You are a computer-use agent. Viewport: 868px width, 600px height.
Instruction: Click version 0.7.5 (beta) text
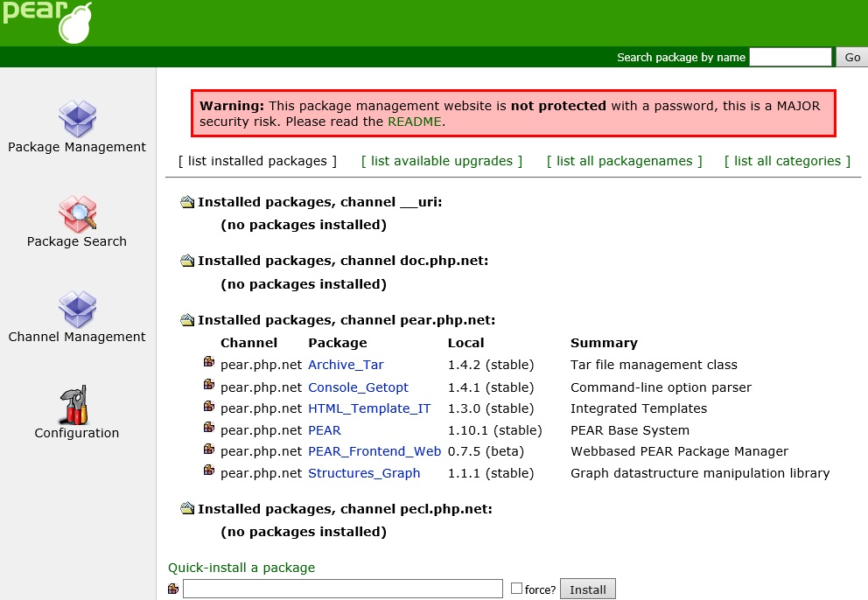pos(486,451)
